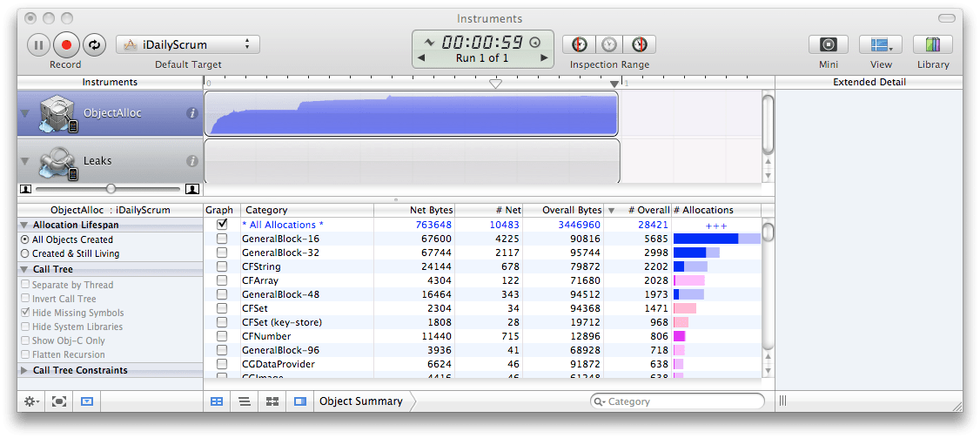Screen dimensions: 980x438
Task: Open the iDailyScrum target dropdown
Action: [188, 44]
